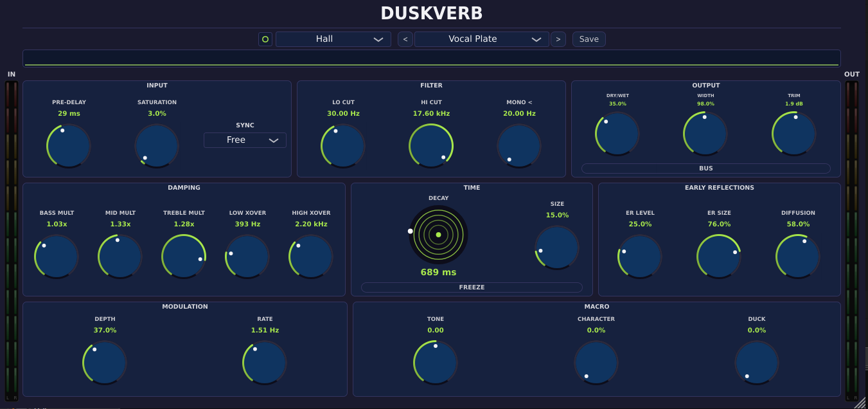The image size is (868, 409).
Task: Click the 3.0% saturation value
Action: tap(157, 113)
